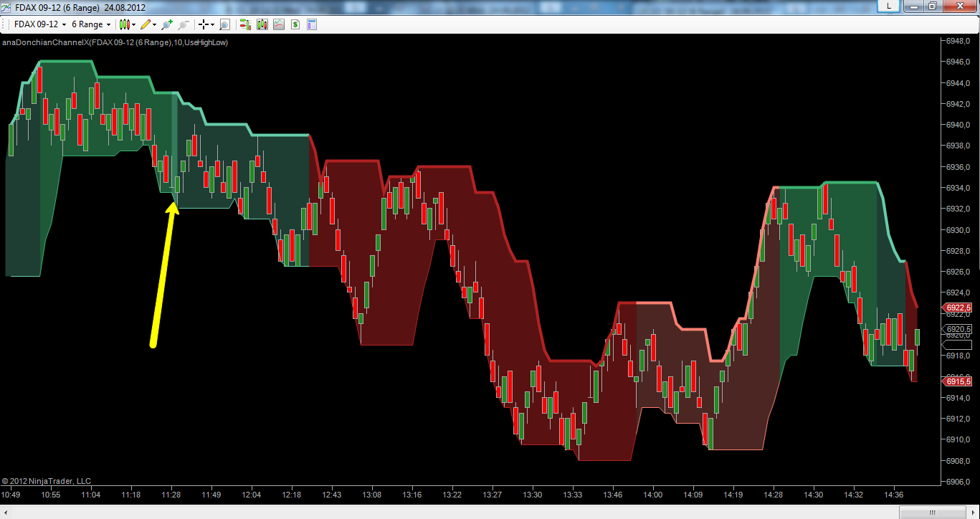
Task: Click the 6940,0 price axis label
Action: pos(959,125)
